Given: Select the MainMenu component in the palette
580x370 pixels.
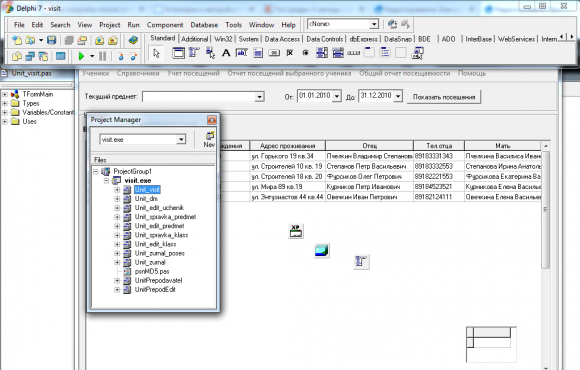Looking at the screenshot, I should pyautogui.click(x=194, y=53).
